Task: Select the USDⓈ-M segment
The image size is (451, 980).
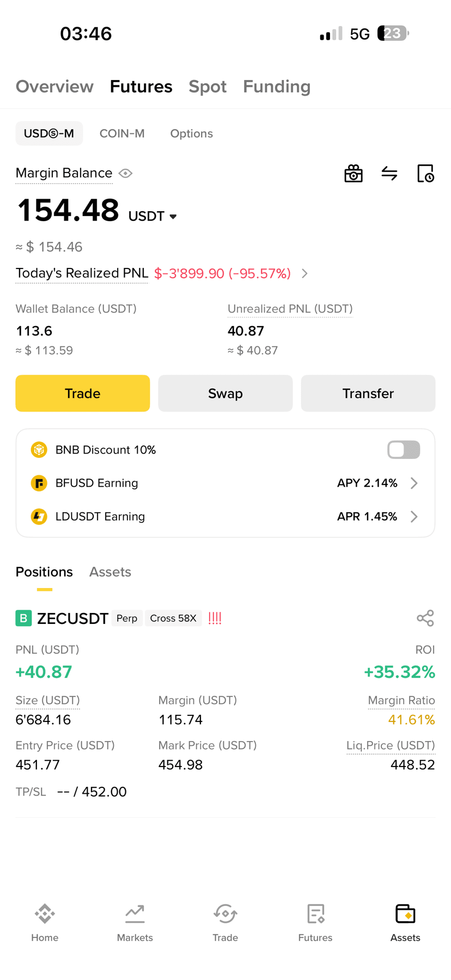Action: [x=49, y=133]
